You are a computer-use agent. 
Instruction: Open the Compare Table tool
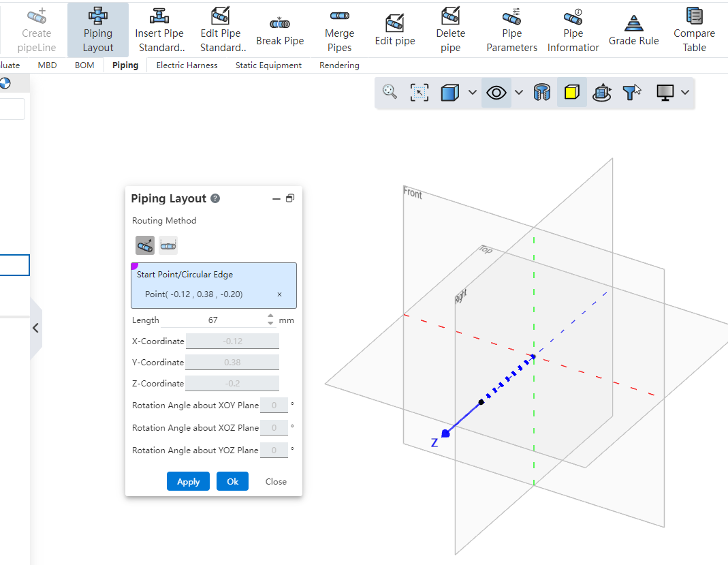click(694, 29)
